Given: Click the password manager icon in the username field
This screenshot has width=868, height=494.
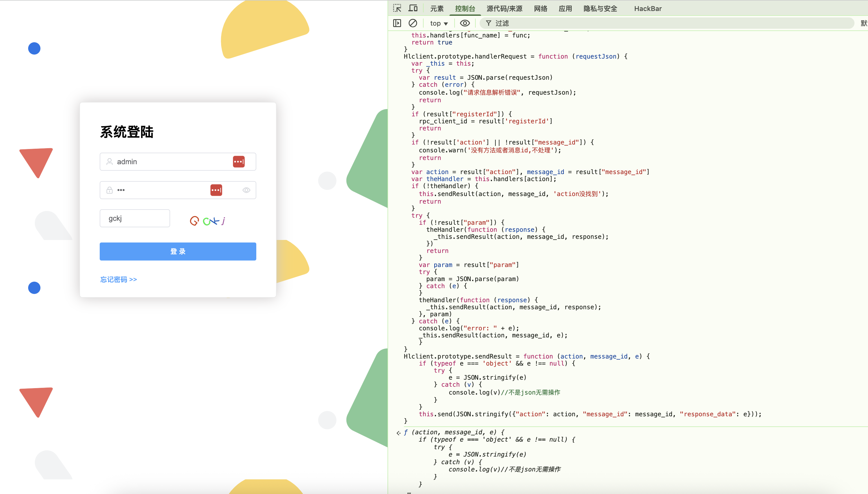Looking at the screenshot, I should [239, 161].
